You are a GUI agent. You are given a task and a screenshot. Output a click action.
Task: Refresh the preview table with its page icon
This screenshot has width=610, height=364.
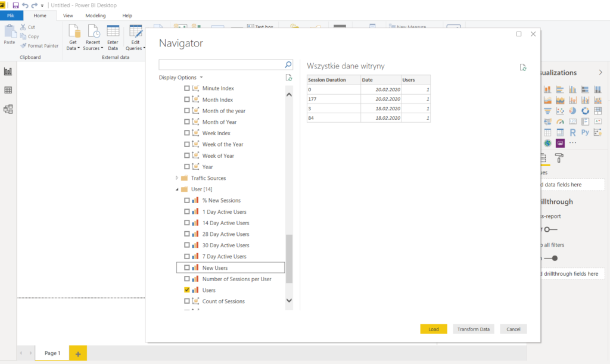click(x=523, y=67)
